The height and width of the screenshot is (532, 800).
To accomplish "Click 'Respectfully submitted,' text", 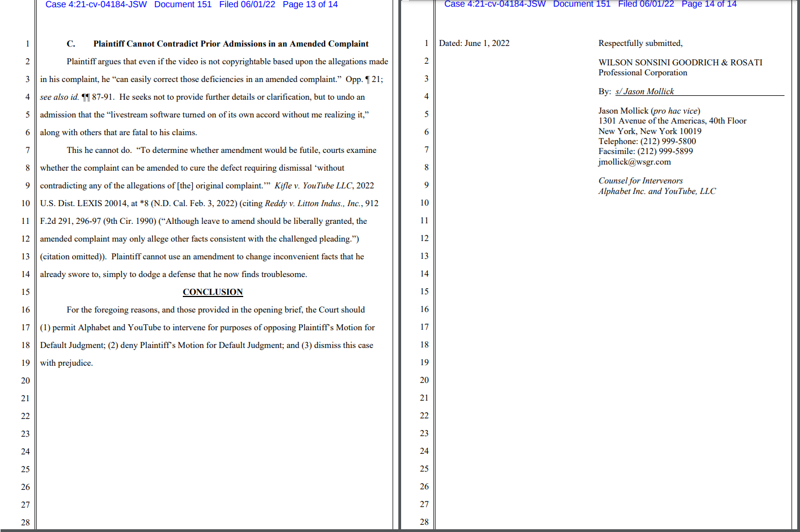I will (x=640, y=43).
